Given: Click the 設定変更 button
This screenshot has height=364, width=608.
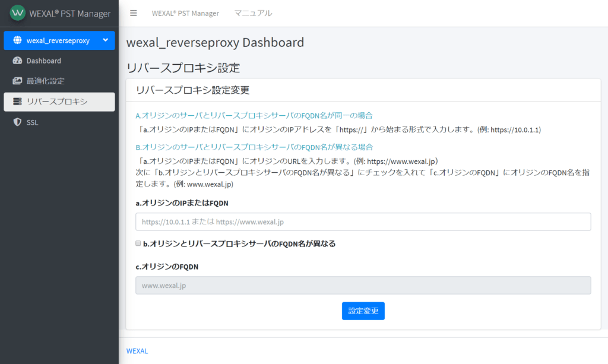Looking at the screenshot, I should pyautogui.click(x=363, y=311).
